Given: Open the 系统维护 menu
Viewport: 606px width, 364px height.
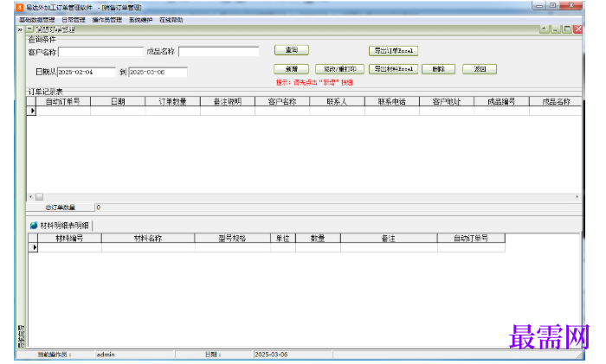Looking at the screenshot, I should pyautogui.click(x=140, y=20).
